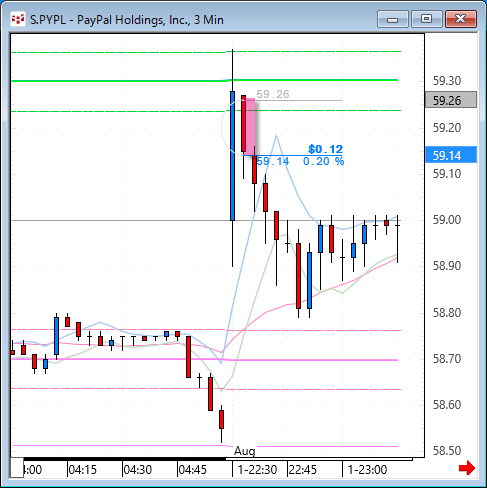Click the 04:30 time axis label
Viewport: 487px width, 488px height.
(x=138, y=470)
